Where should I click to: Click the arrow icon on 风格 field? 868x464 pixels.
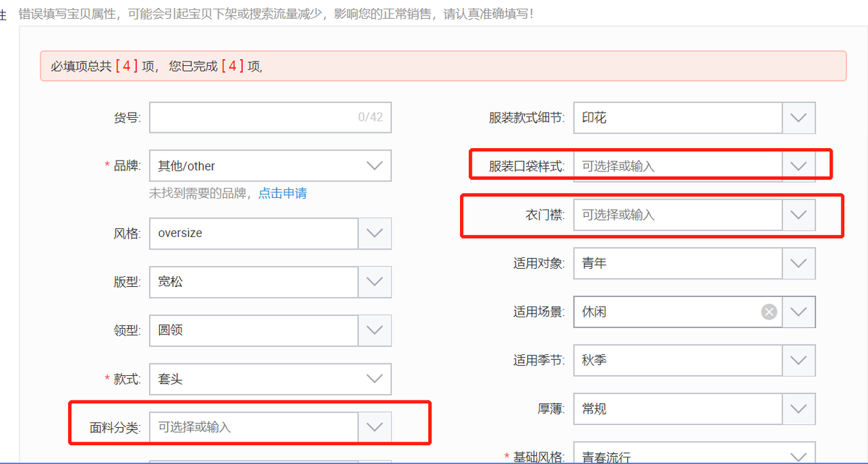pos(375,233)
